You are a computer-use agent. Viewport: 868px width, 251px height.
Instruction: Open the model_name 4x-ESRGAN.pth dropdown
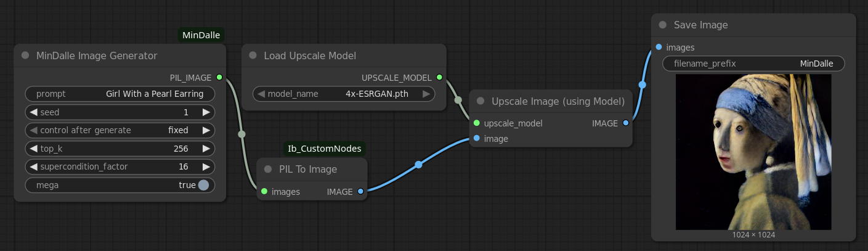(x=344, y=94)
